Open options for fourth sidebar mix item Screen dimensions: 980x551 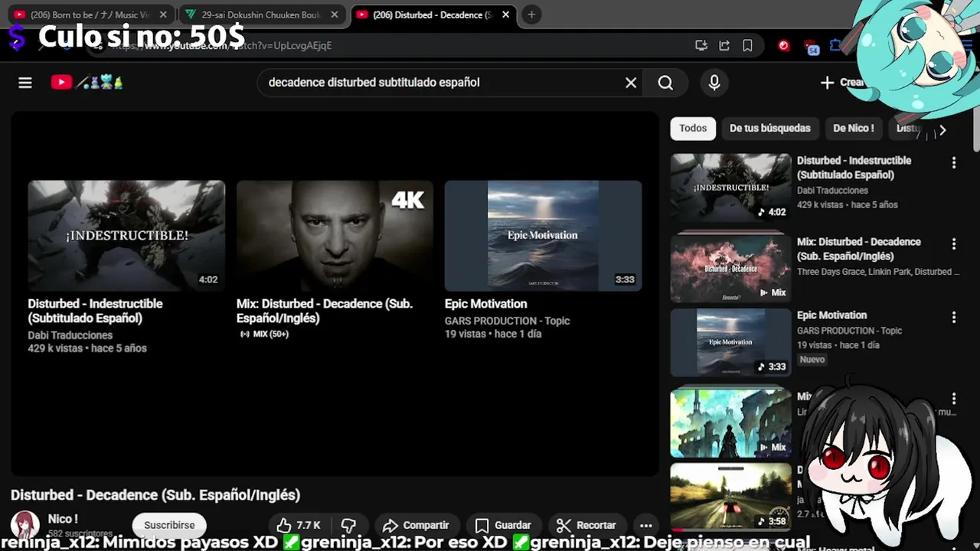(x=954, y=398)
